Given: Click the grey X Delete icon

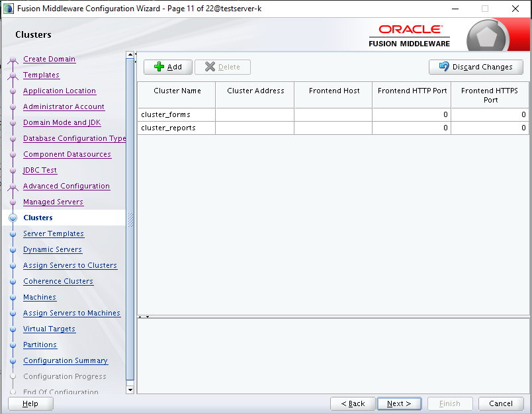Looking at the screenshot, I should (x=210, y=67).
